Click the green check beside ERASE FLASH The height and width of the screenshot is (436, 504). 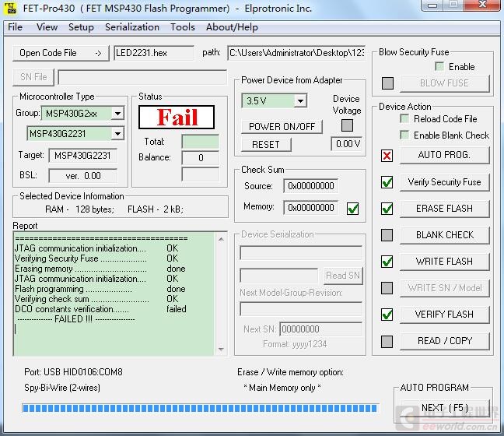tap(387, 209)
